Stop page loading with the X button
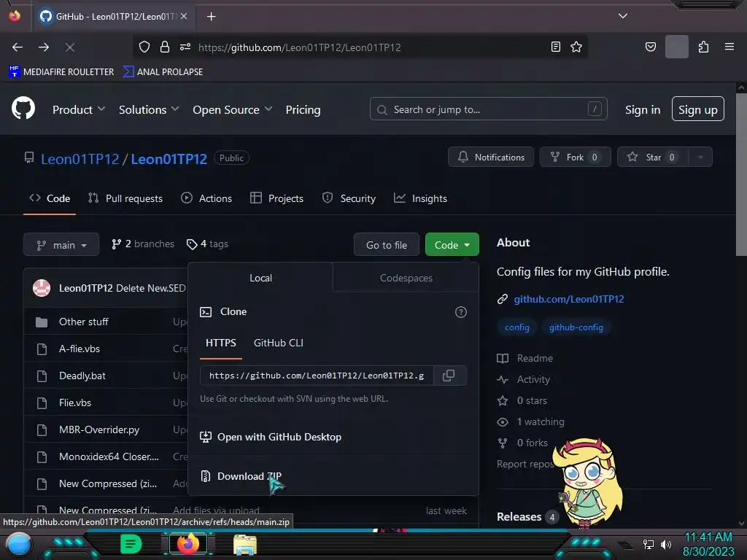 pos(69,47)
